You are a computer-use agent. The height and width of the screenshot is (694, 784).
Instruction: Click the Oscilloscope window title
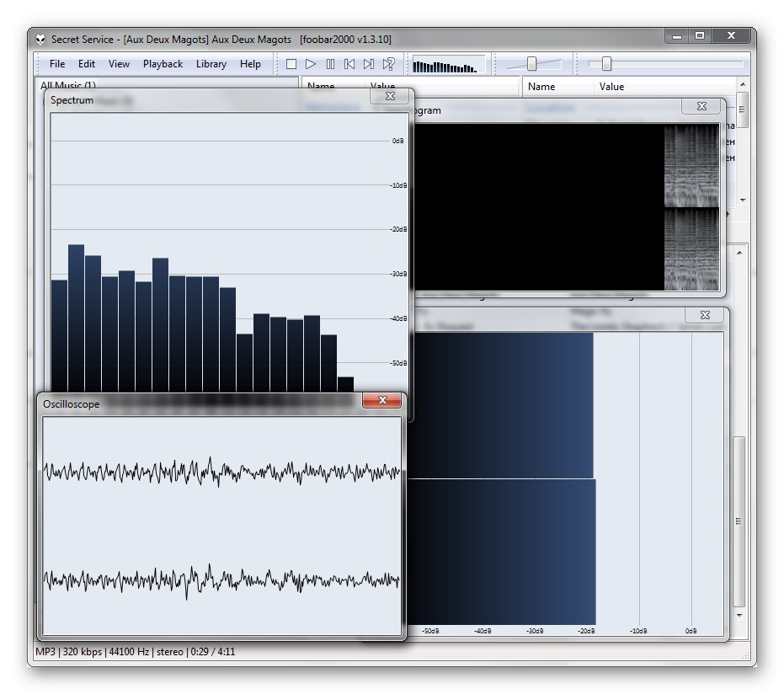coord(71,404)
